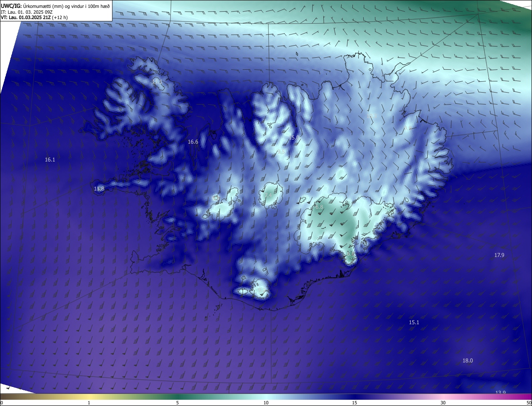Image resolution: width=532 pixels, height=406 pixels.
Task: Click the 0 tick on color scale
Action: click(x=1, y=403)
